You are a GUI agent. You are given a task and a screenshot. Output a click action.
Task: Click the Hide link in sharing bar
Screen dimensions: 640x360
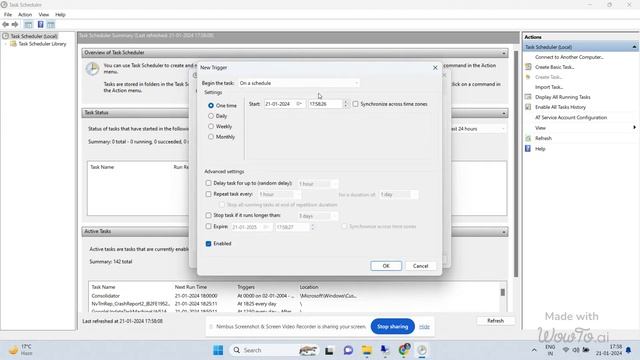pos(424,327)
